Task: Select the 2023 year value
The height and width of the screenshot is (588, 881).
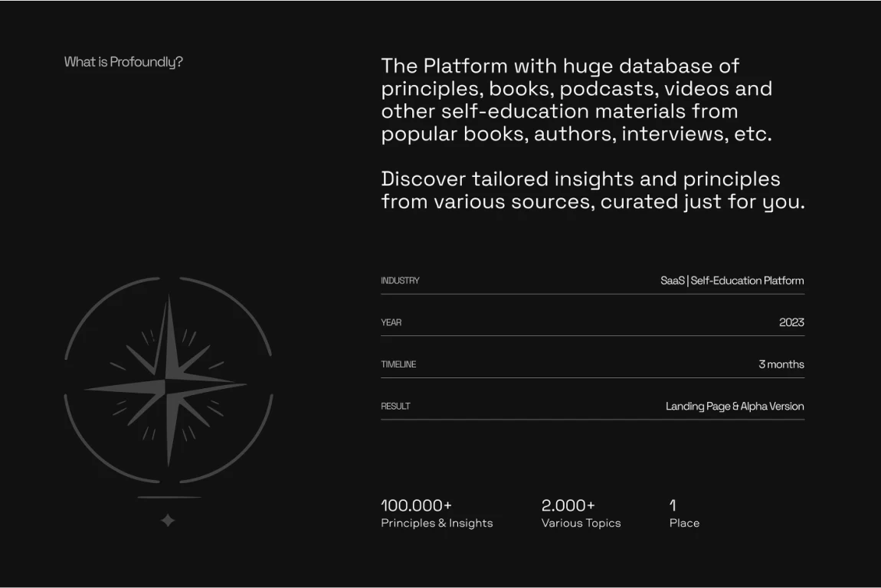Action: [791, 322]
